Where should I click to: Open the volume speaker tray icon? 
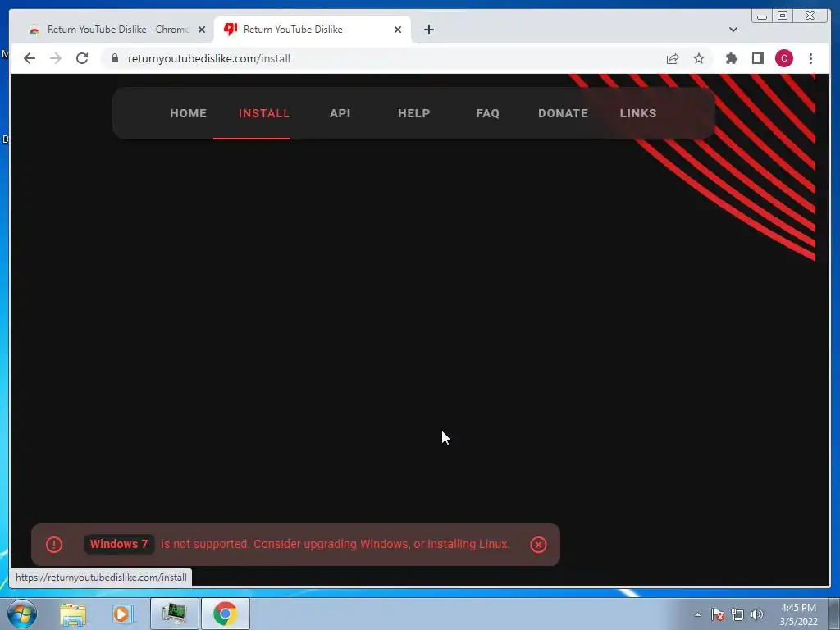click(x=757, y=614)
